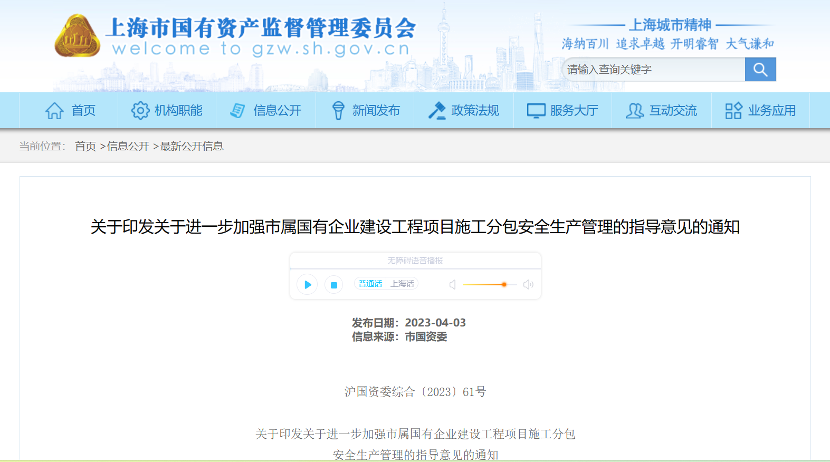Viewport: 830px width, 462px height.
Task: Click the loud speaker icon for maximum volume
Action: click(x=528, y=285)
